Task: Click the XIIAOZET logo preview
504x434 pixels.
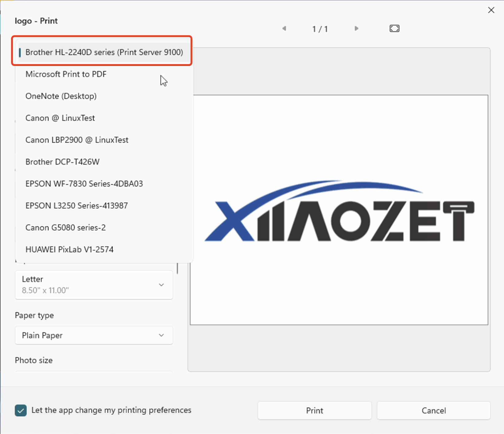Action: [x=339, y=212]
